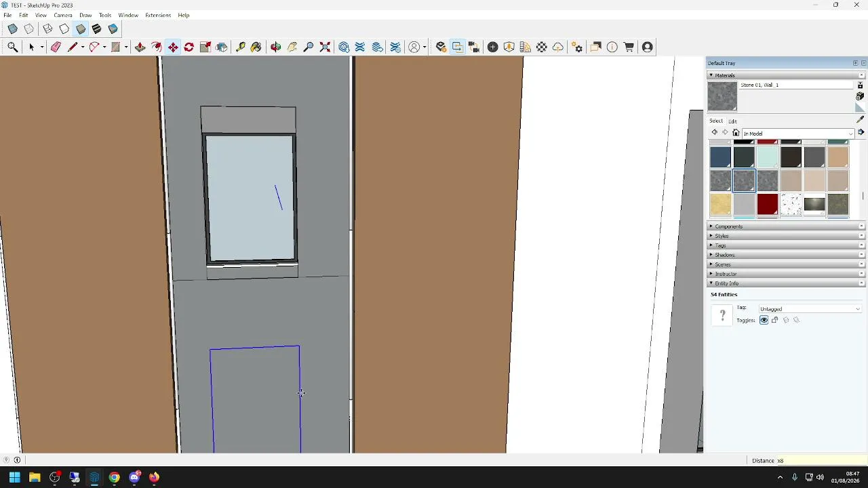Image resolution: width=868 pixels, height=488 pixels.
Task: Expand the Tags panel
Action: (787, 245)
